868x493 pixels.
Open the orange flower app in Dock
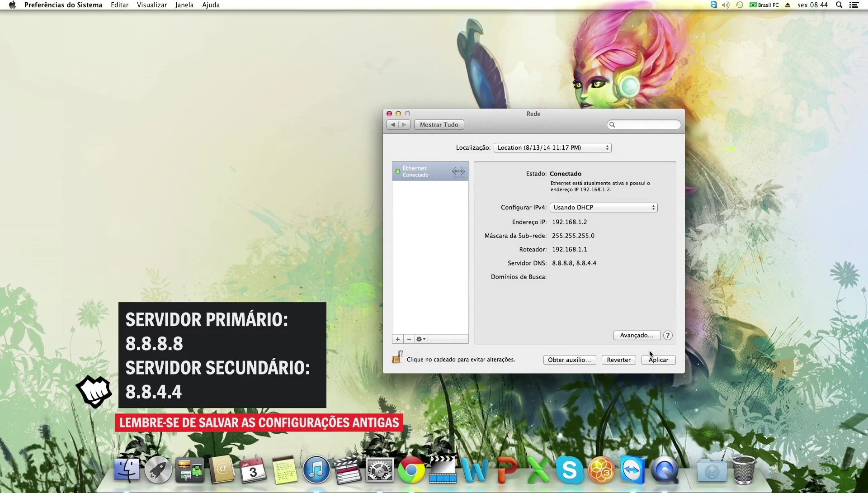click(601, 470)
